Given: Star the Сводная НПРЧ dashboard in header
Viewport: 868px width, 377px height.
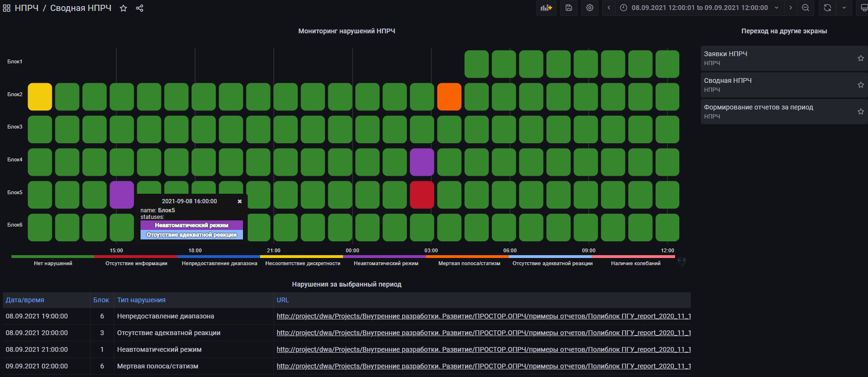Looking at the screenshot, I should (x=123, y=8).
